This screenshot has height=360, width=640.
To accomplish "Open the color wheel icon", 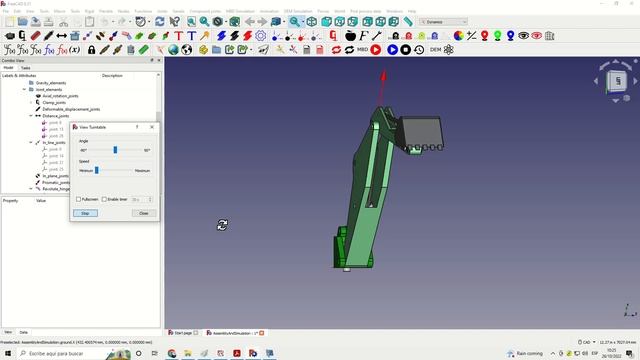I will point(458,36).
